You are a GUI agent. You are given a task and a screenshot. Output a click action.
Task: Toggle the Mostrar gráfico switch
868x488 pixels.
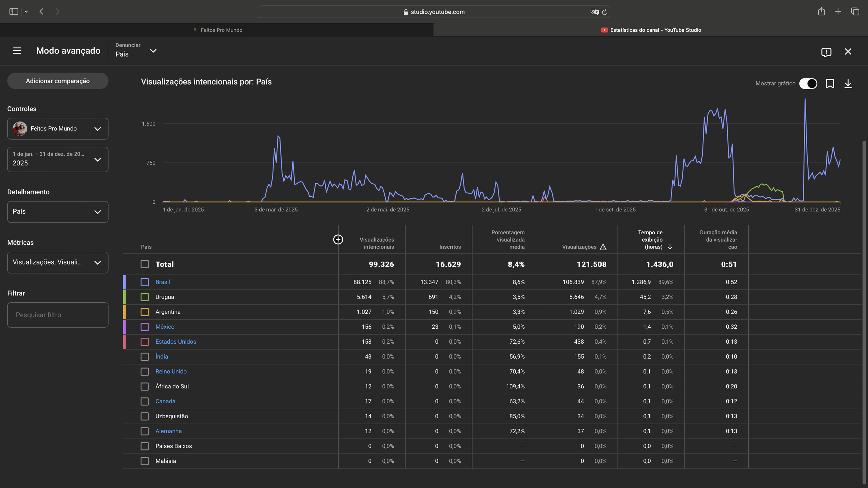(808, 84)
